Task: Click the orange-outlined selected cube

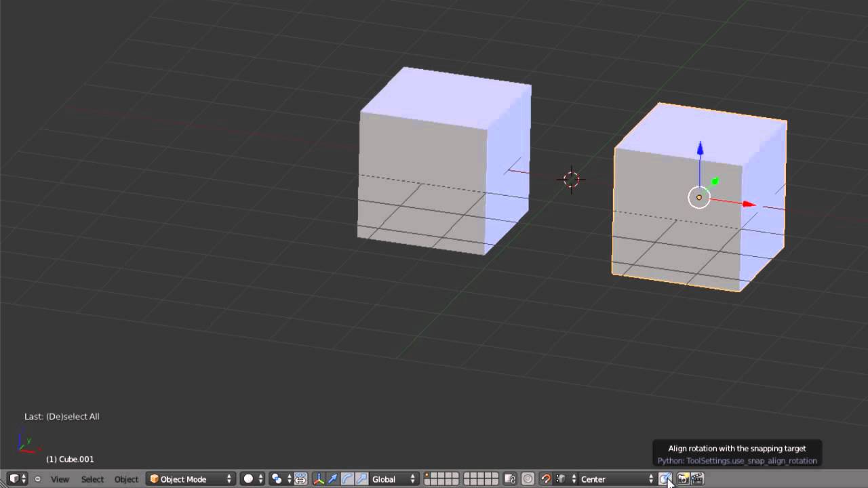Action: click(x=699, y=197)
